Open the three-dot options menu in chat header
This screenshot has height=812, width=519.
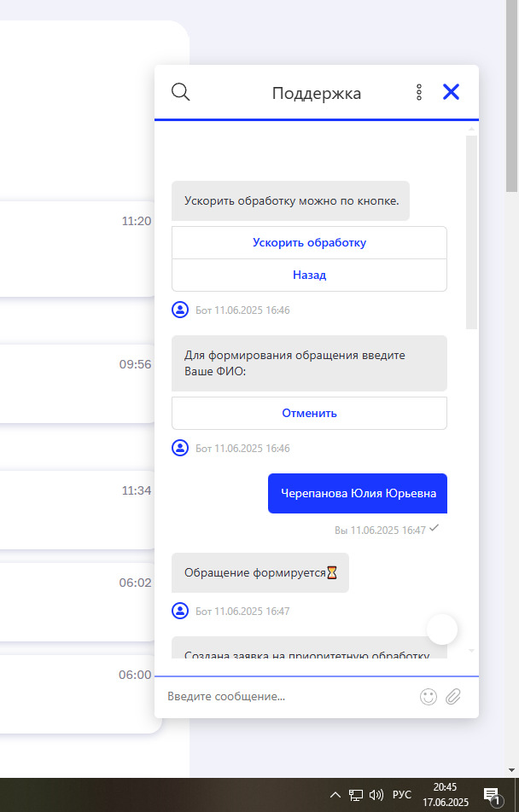coord(418,92)
